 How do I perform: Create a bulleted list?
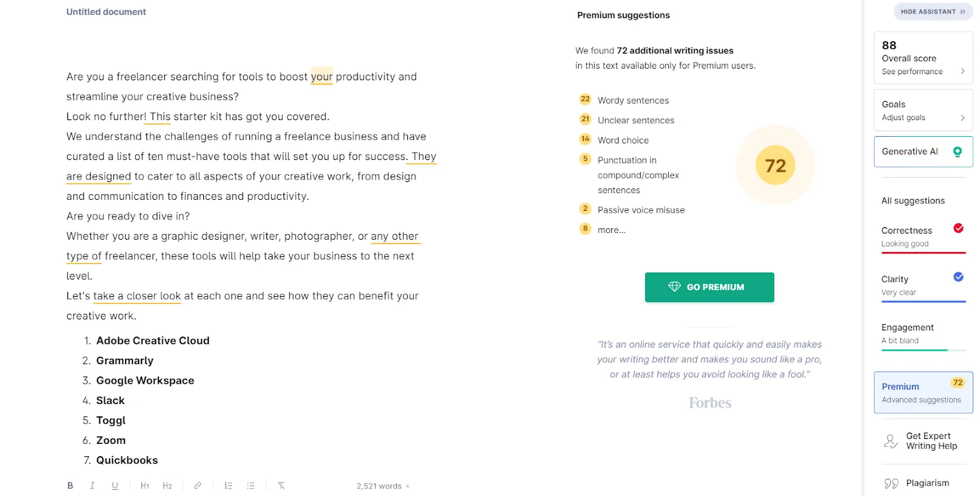[x=251, y=485]
